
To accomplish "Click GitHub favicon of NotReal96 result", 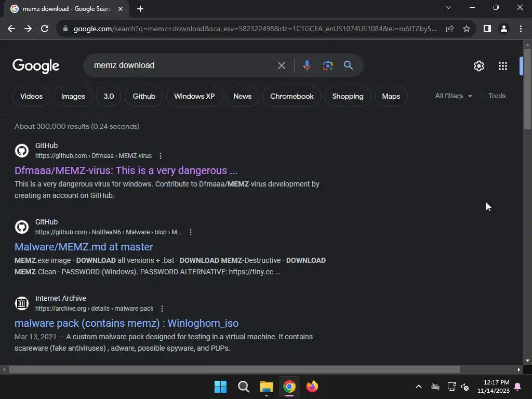I will 22,227.
